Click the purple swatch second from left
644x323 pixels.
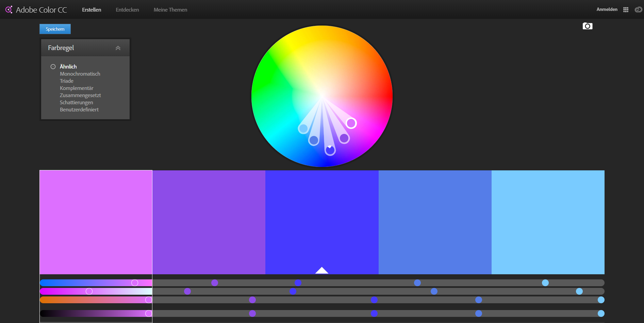coord(209,222)
